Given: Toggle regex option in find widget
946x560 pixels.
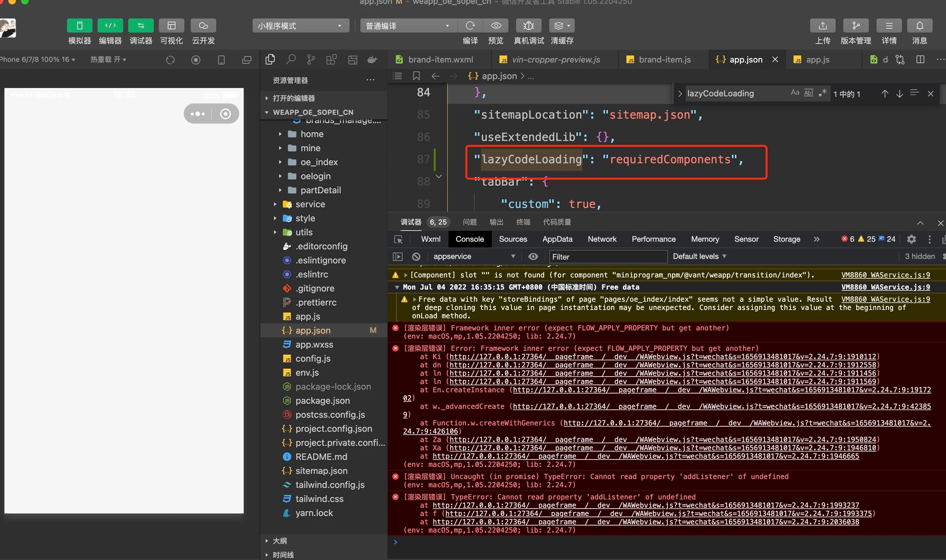Looking at the screenshot, I should [x=823, y=93].
